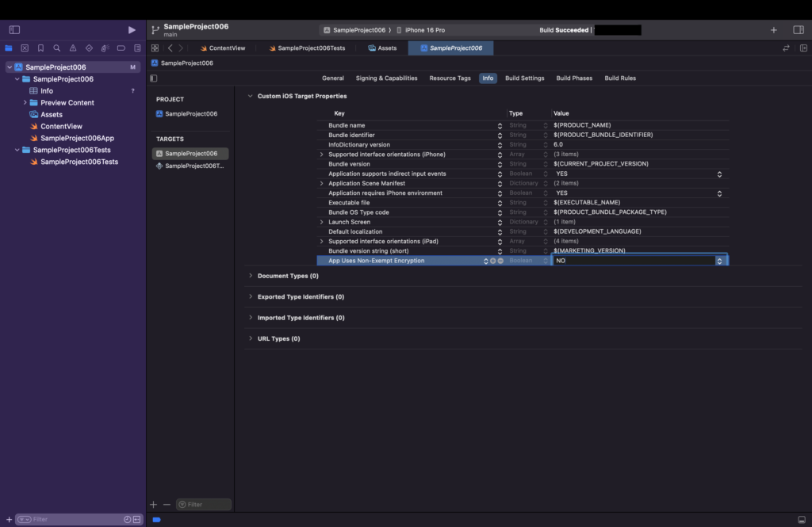Open the related items grid menu icon
The image size is (812, 527).
[x=155, y=48]
